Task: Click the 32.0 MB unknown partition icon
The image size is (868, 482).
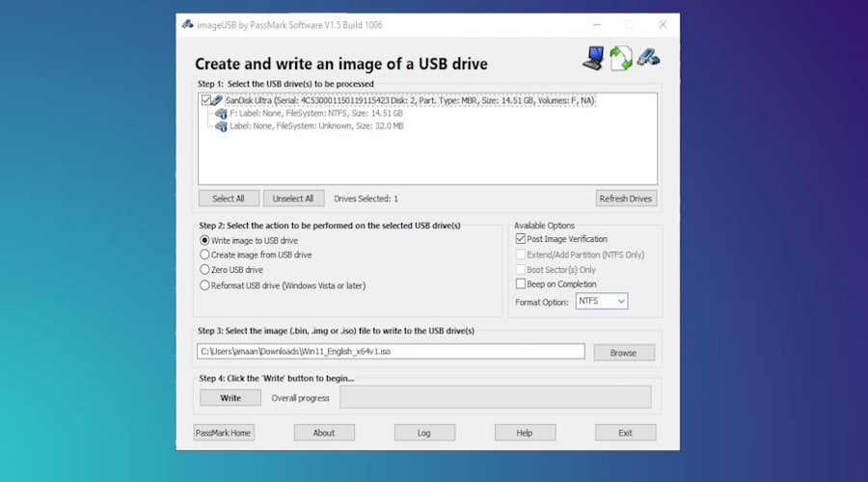Action: coord(221,126)
